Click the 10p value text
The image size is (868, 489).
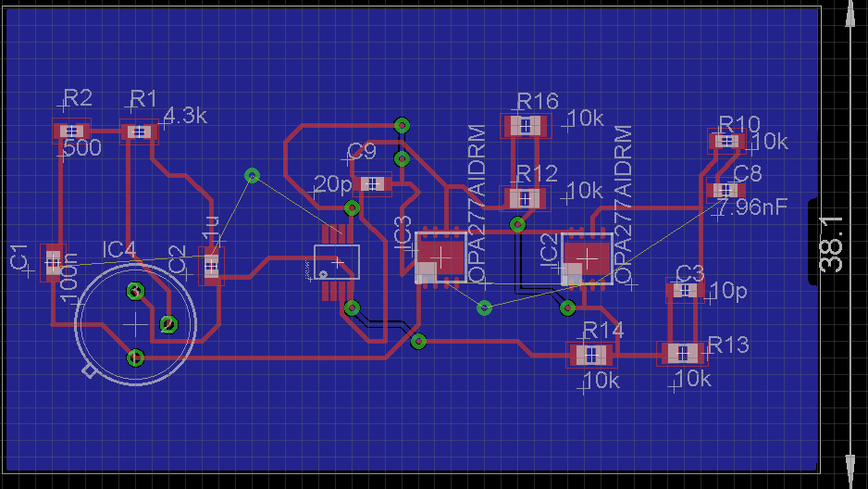point(728,291)
